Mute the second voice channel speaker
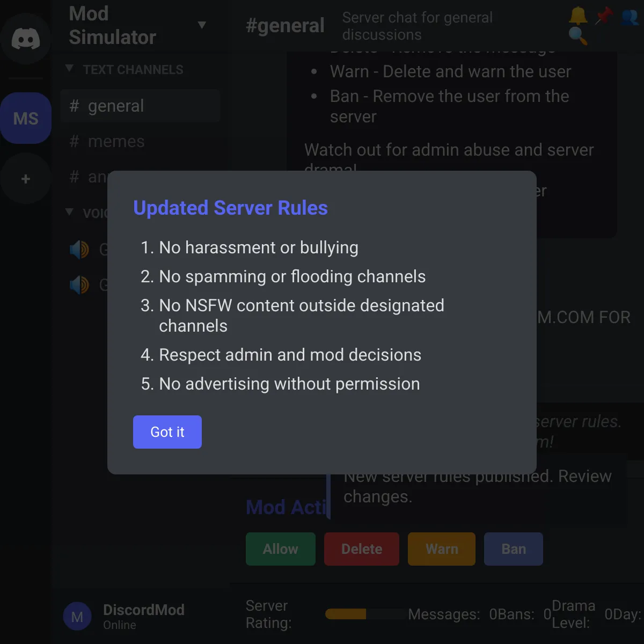Screen dimensions: 644x644 pos(79,284)
